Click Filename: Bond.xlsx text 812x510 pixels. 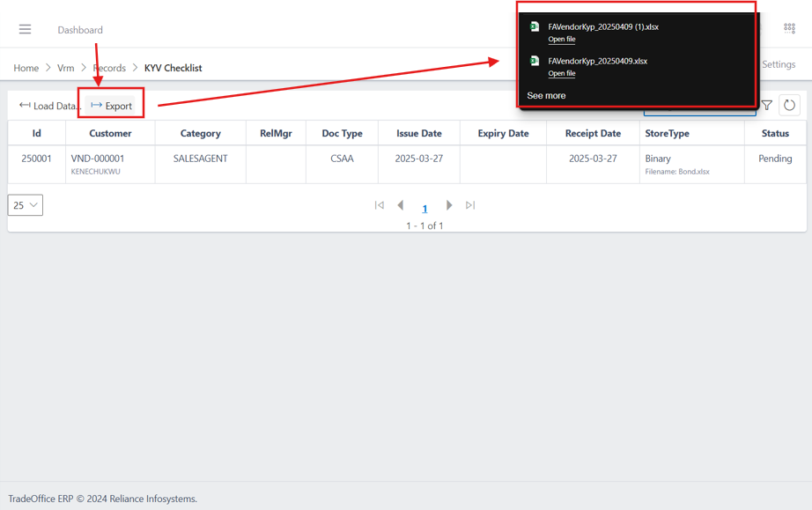[677, 172]
